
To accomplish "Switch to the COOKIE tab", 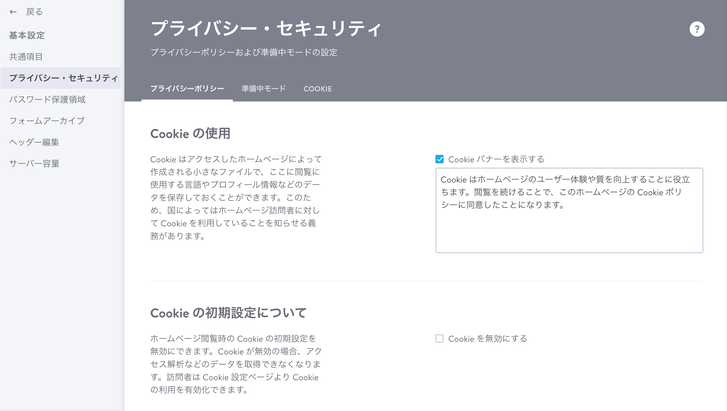I will point(318,89).
